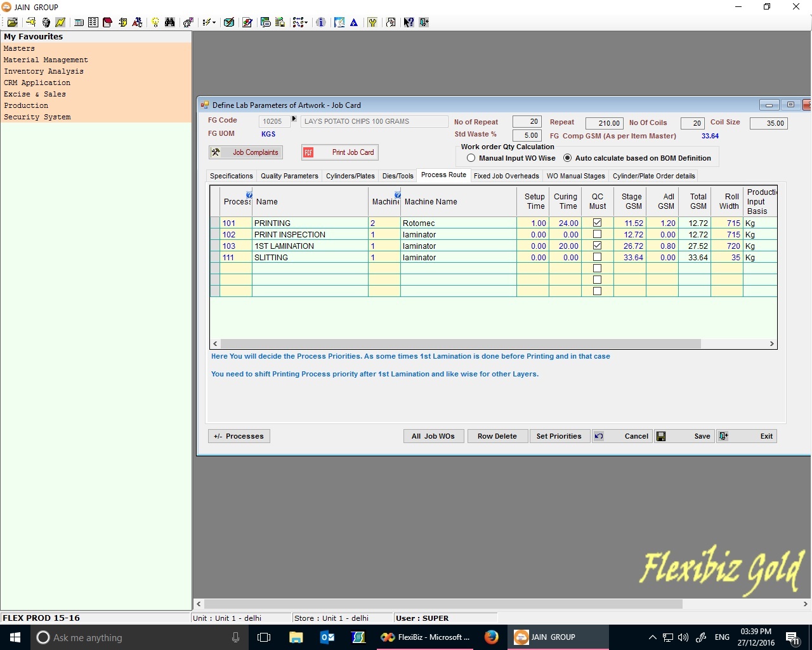Click the binoculars search icon
Screen dimensions: 812x650
[x=169, y=22]
